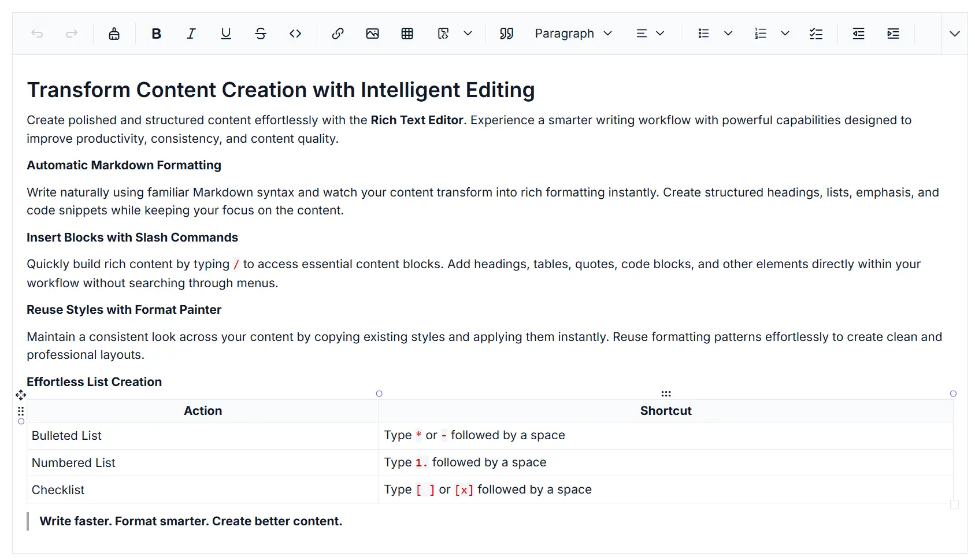The height and width of the screenshot is (560, 975).
Task: Click the insert-row dot below header row
Action: tap(21, 421)
